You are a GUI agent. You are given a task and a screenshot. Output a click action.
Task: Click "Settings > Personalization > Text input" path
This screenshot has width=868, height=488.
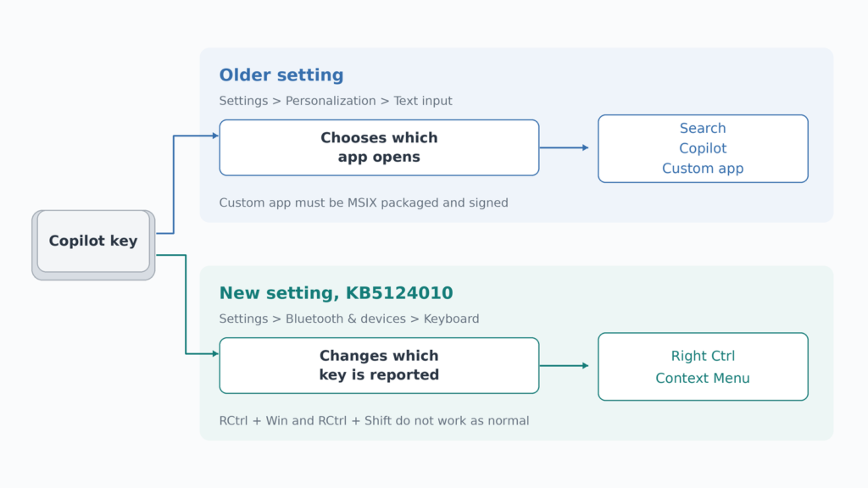pos(336,101)
